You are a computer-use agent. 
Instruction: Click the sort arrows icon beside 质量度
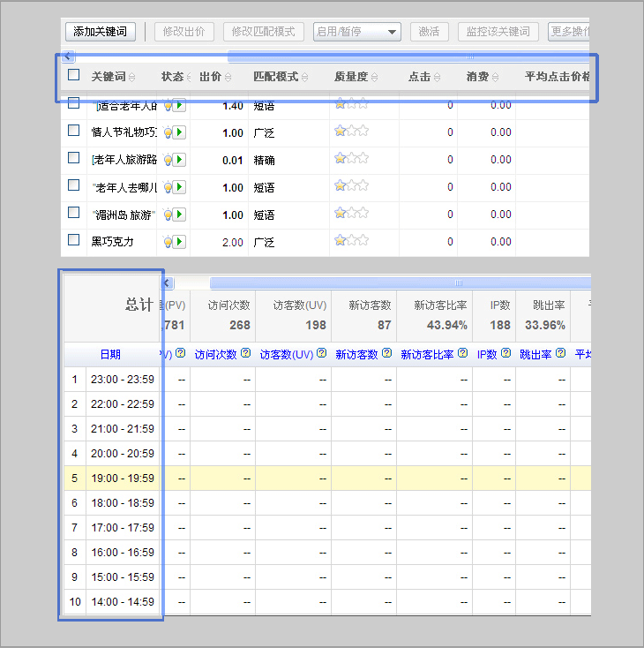point(376,78)
